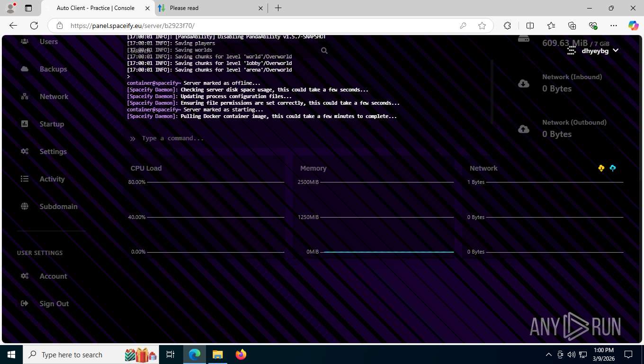Screen dimensions: 644x364
Task: Open the Windows Start menu
Action: point(11,355)
